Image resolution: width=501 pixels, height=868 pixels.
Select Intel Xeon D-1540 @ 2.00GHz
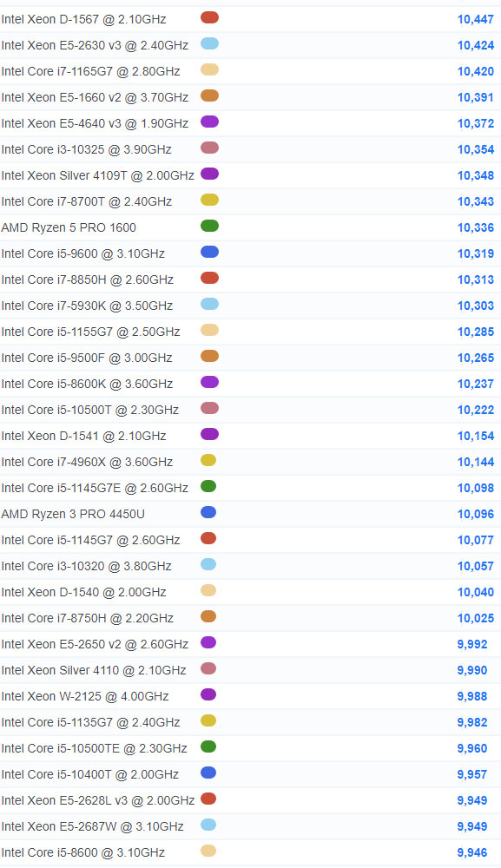83,592
